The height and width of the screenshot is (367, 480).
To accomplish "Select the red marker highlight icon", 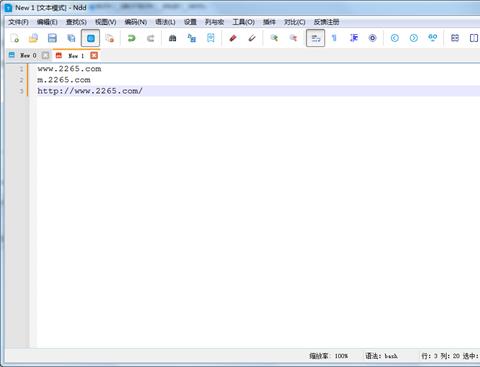I will (233, 38).
